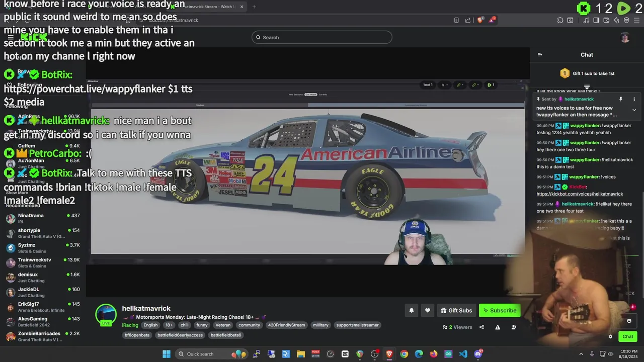The width and height of the screenshot is (644, 362).
Task: Open NinaDrama channel in the sidebar
Action: 43,218
